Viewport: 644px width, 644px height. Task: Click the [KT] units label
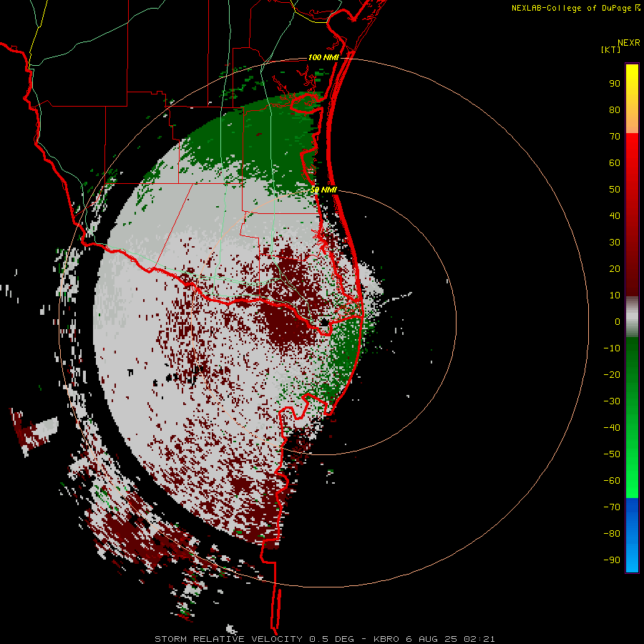coord(611,49)
